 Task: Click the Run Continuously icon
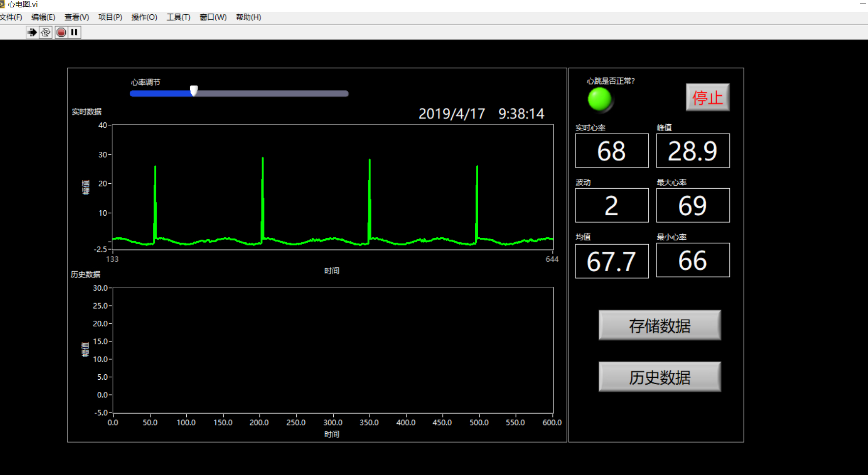(46, 32)
